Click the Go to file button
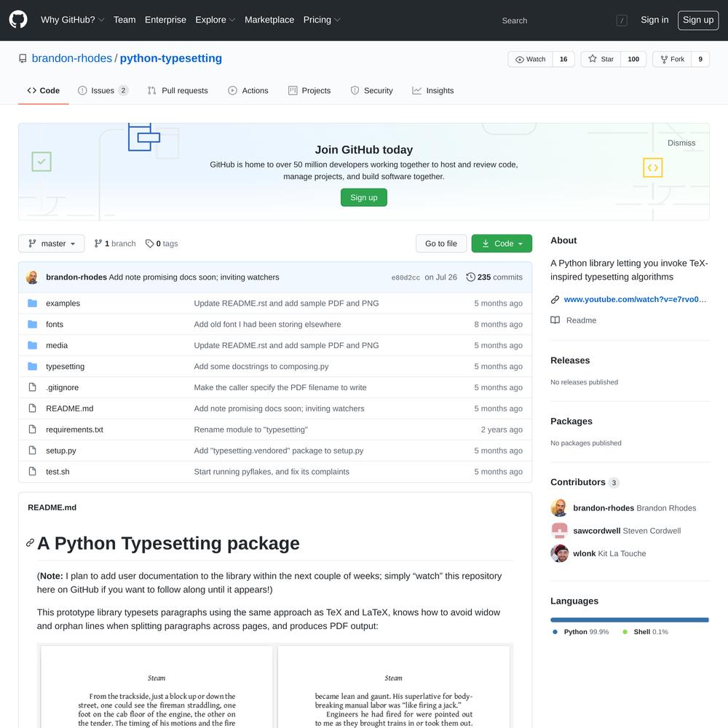Image resolution: width=728 pixels, height=728 pixels. point(440,244)
